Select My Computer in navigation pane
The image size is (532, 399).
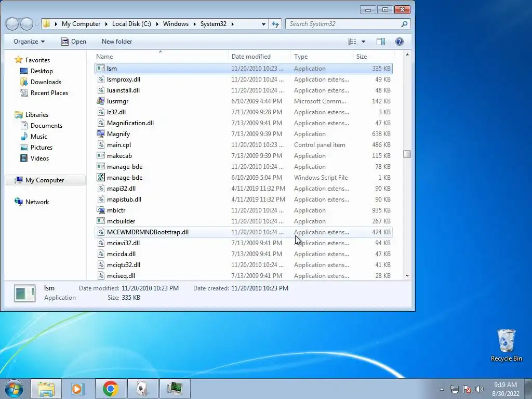45,180
